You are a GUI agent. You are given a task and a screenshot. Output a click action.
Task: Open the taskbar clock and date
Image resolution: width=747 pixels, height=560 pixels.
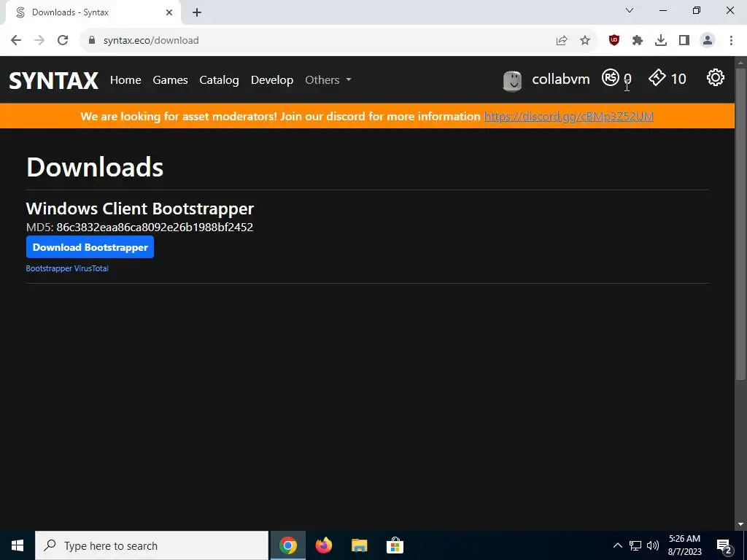pos(684,545)
